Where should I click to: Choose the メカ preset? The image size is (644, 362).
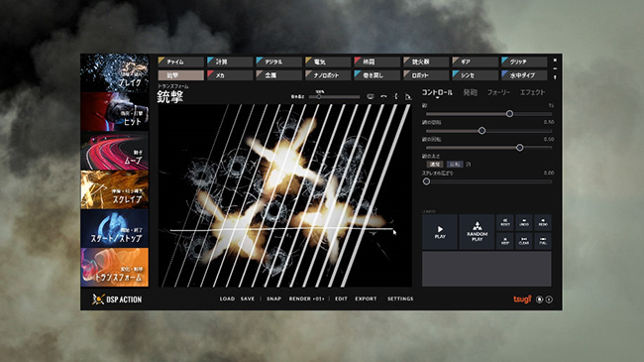[230, 75]
